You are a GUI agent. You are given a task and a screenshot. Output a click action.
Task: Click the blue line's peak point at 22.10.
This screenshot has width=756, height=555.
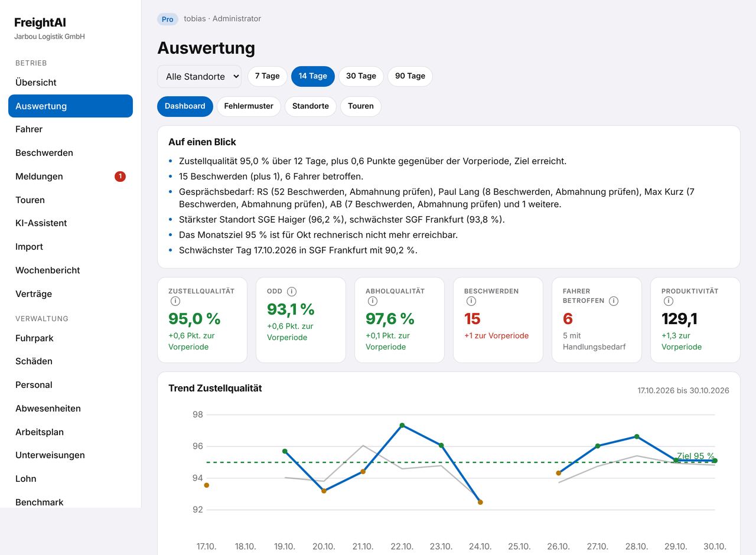402,425
